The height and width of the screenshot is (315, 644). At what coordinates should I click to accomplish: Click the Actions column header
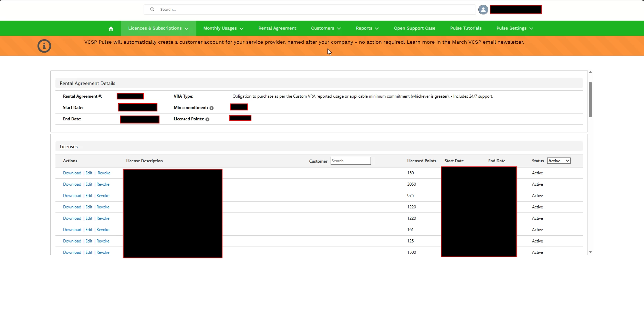point(70,161)
